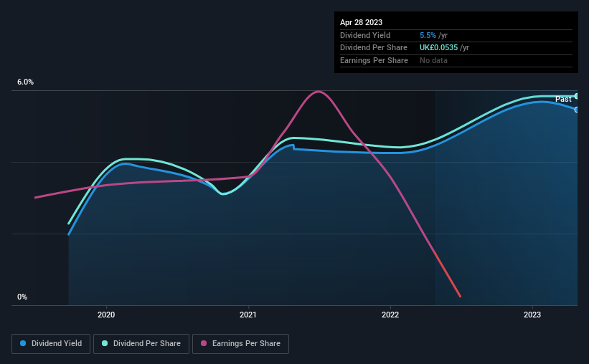Toggle the Earnings Per Share legend button

click(240, 344)
